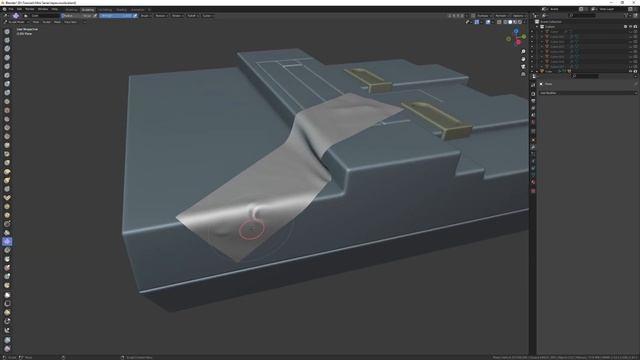Screen dimensions: 640x360
Task: Open the Edit menu
Action: (19, 9)
